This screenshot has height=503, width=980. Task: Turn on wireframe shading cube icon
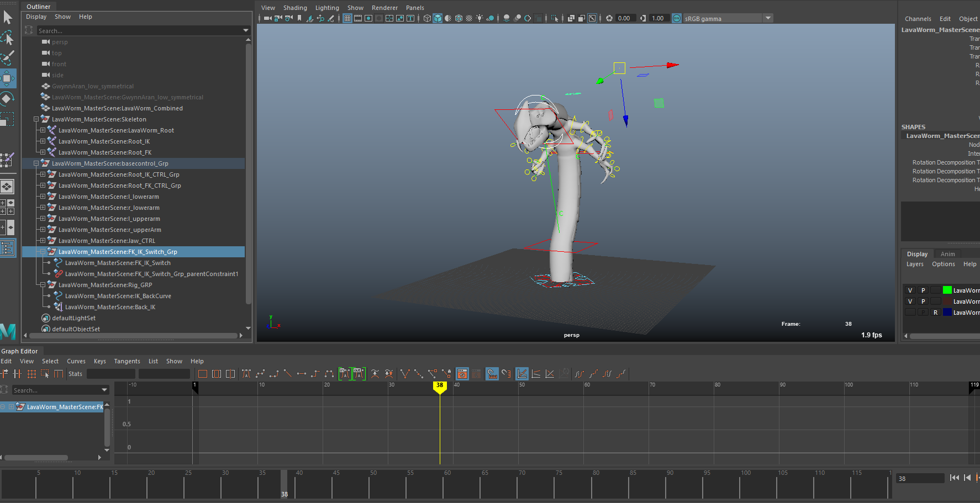[427, 18]
